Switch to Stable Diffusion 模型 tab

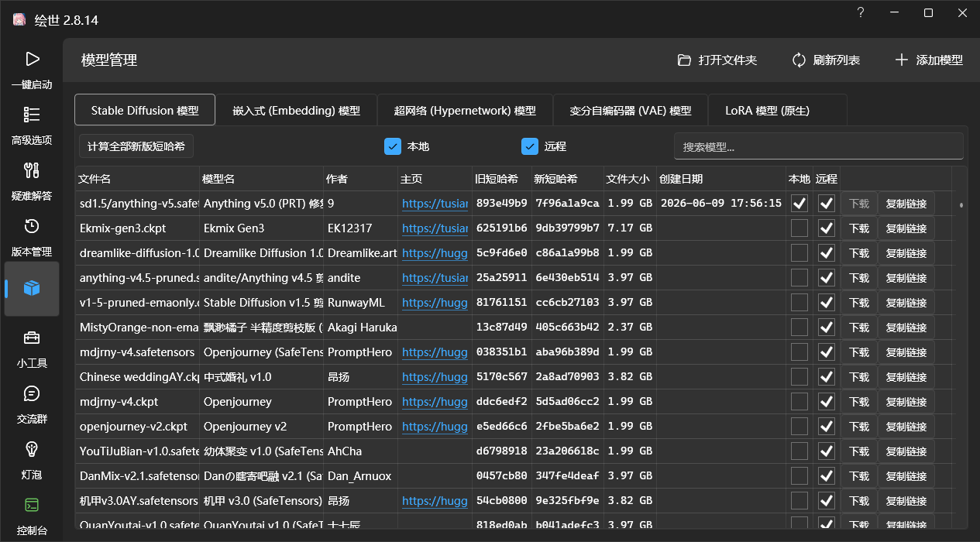coord(145,110)
